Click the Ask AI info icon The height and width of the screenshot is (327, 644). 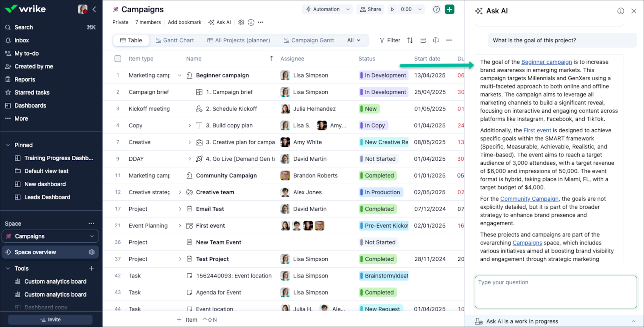click(621, 11)
